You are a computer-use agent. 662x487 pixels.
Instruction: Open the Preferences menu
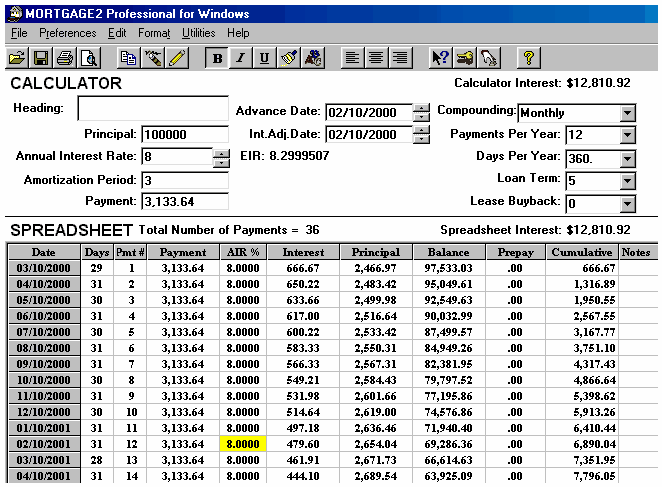67,33
